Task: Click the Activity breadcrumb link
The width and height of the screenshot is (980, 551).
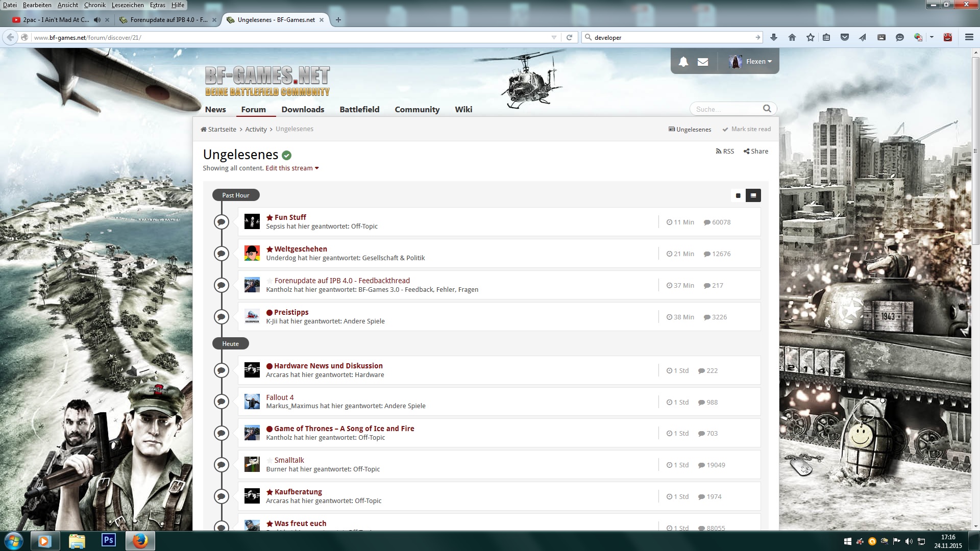Action: tap(256, 129)
